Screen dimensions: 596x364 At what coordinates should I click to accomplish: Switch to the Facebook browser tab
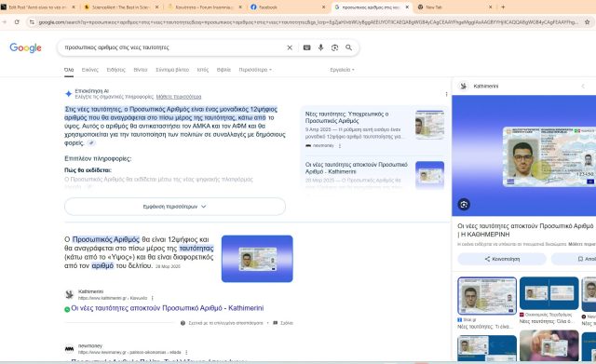[289, 7]
